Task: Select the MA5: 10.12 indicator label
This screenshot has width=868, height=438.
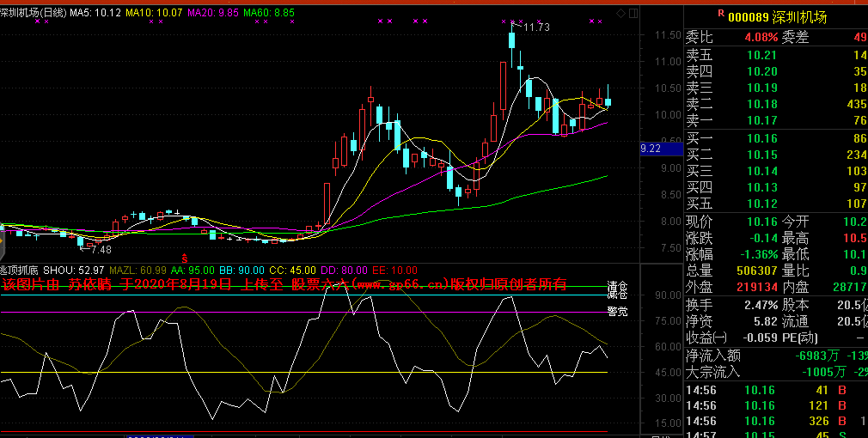Action: tap(95, 13)
